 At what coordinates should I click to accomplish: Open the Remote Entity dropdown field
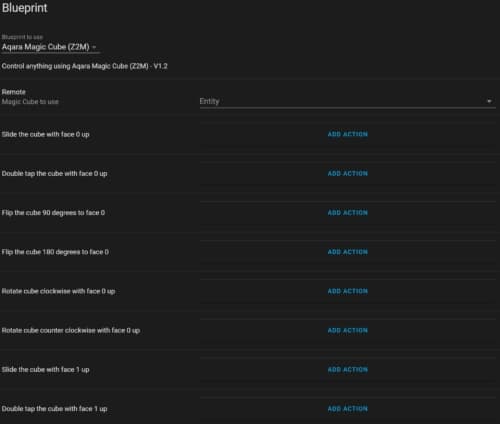click(x=347, y=101)
